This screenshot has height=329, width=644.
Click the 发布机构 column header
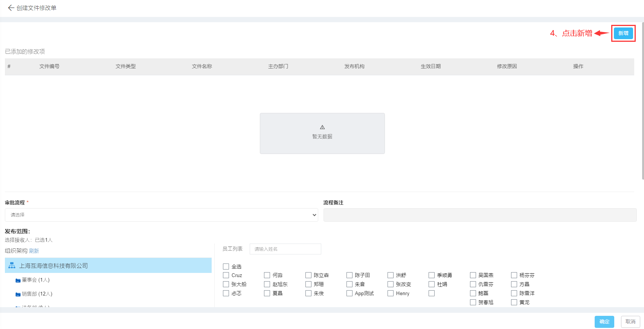354,66
